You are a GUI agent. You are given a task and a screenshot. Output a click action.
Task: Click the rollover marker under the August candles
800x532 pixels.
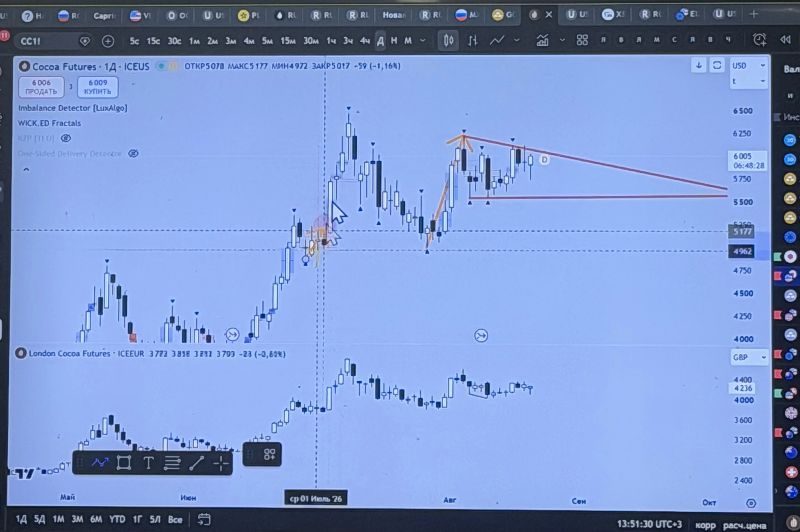(x=481, y=336)
